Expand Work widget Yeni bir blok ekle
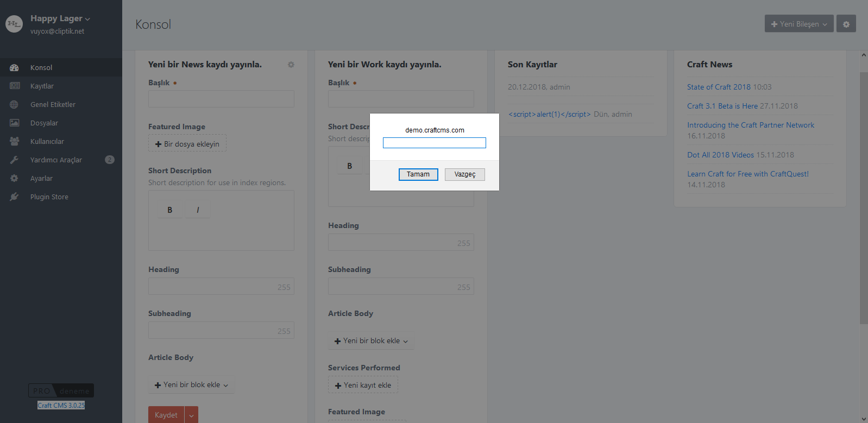 pos(371,341)
